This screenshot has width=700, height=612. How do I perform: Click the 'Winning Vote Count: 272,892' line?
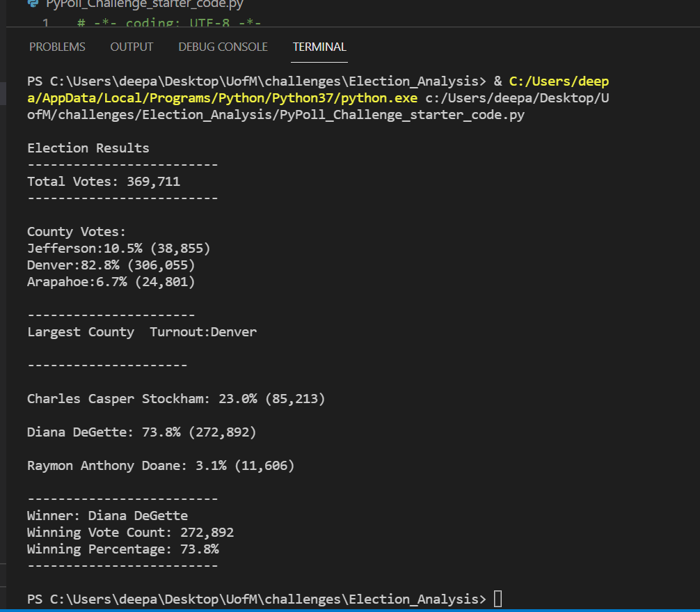click(130, 533)
